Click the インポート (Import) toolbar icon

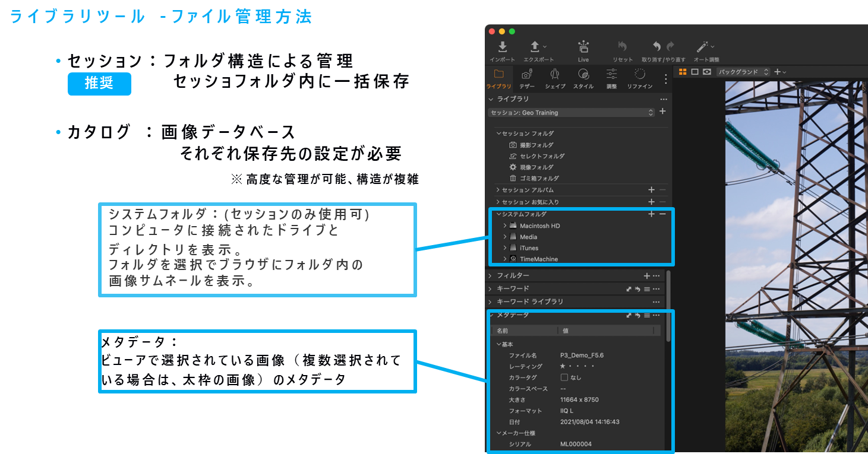click(502, 47)
